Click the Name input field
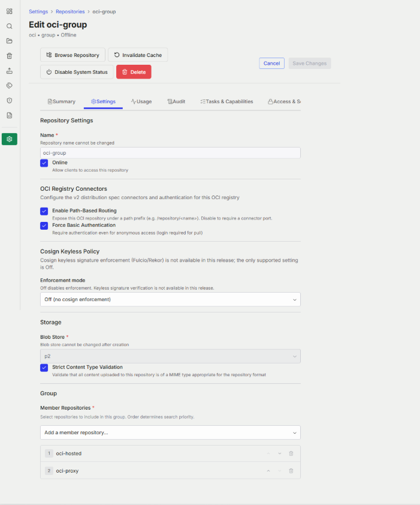The image size is (420, 505). point(170,153)
